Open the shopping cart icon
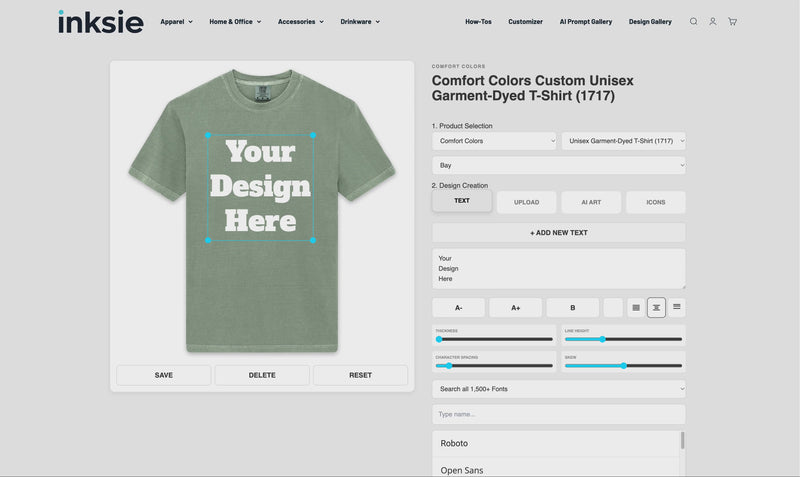 tap(732, 21)
